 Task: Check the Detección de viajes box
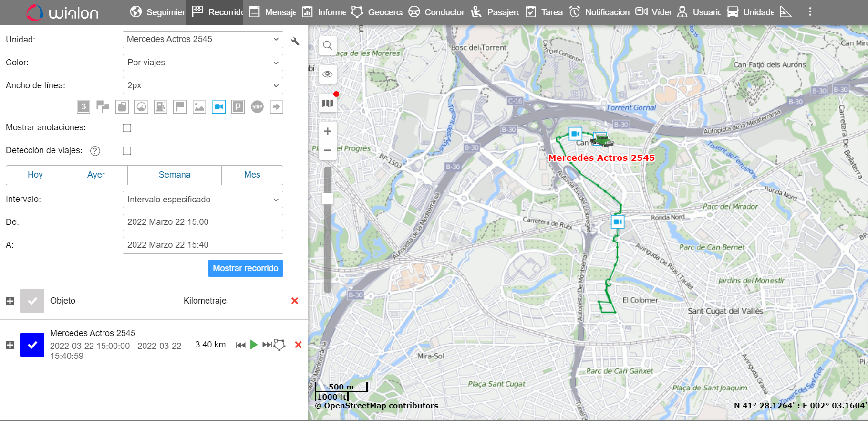127,151
